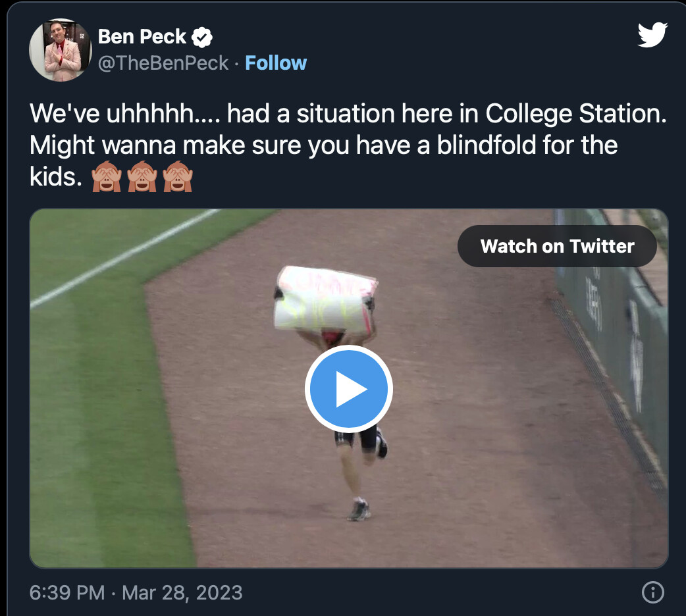
Task: Click the first see-no-evil monkey emoji
Action: coord(106,177)
